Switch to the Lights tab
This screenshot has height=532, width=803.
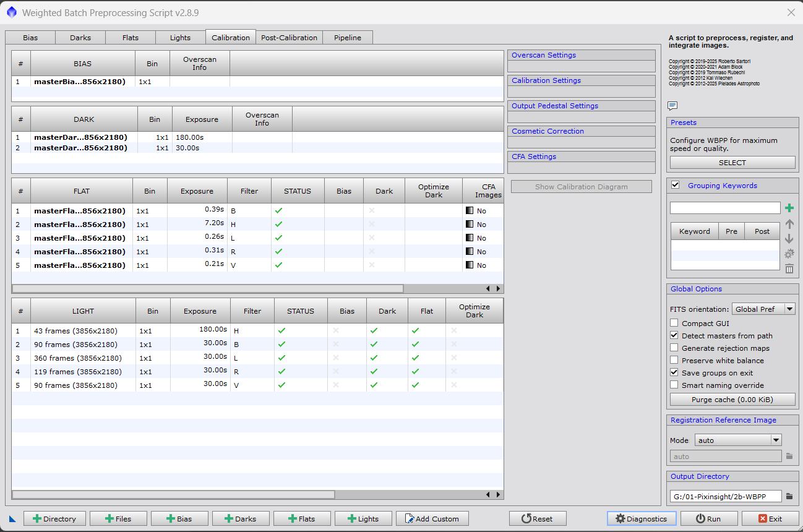(181, 38)
